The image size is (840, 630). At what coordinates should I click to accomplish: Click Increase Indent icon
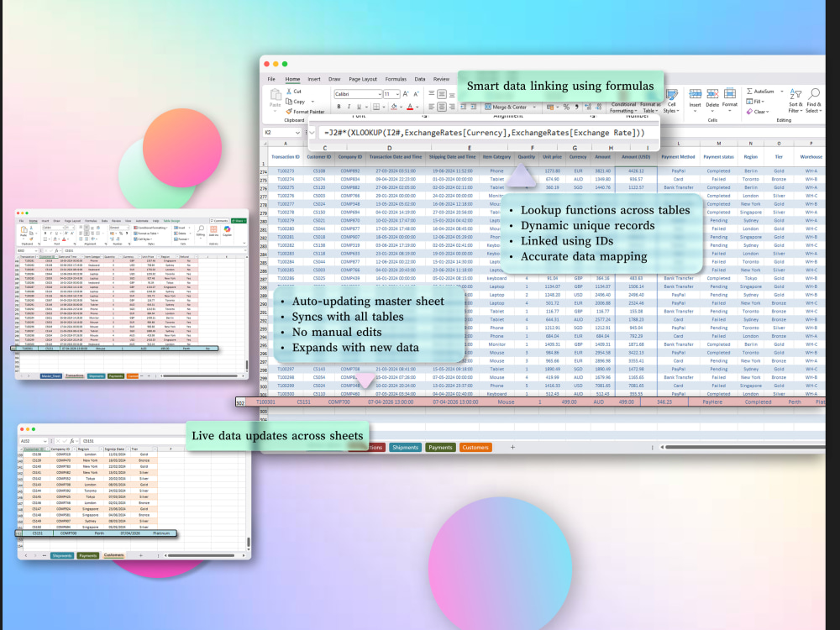(474, 107)
